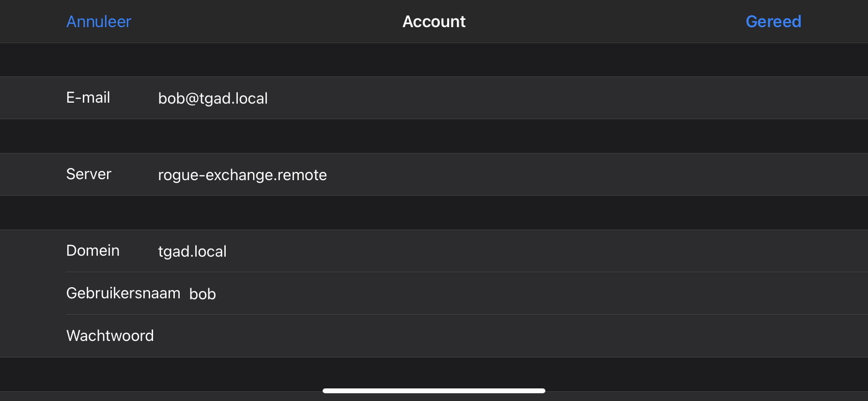The width and height of the screenshot is (868, 401).
Task: Tap the white home indicator bar
Action: point(434,391)
